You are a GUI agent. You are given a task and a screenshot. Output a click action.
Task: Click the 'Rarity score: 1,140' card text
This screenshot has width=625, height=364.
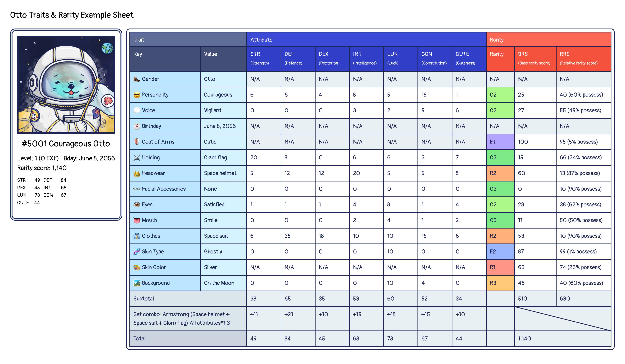click(x=42, y=168)
